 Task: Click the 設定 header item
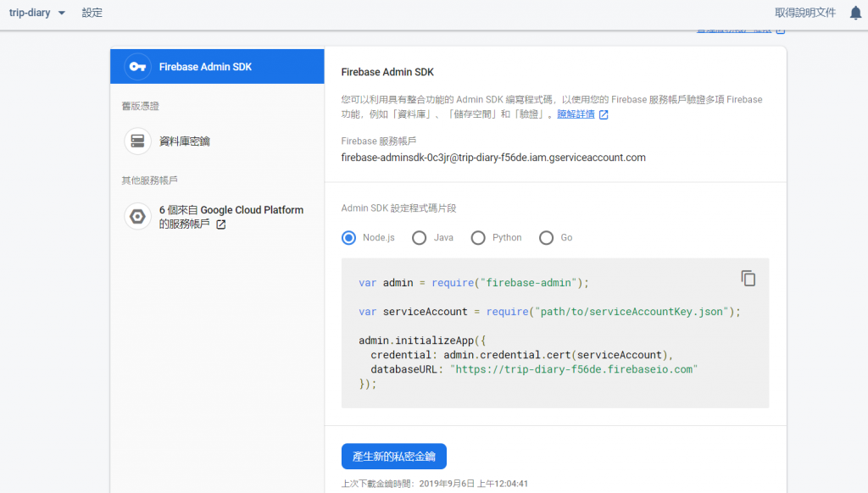coord(92,13)
